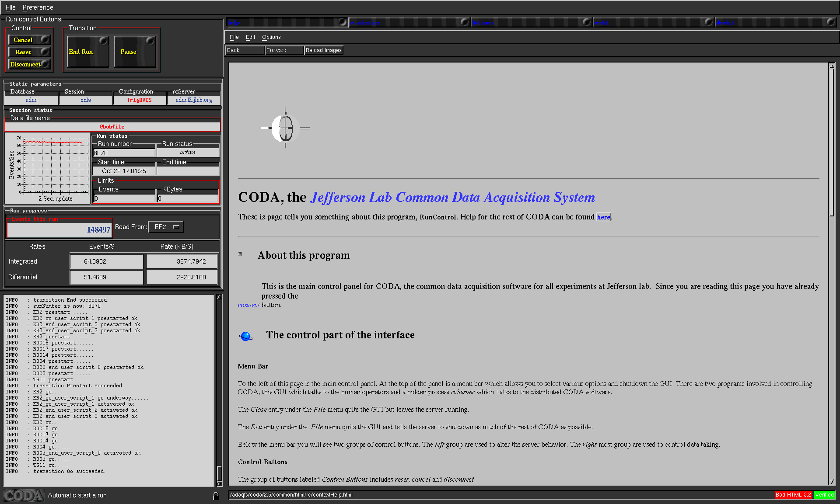The height and width of the screenshot is (504, 840).
Task: Click the data file name field @bobfile
Action: tap(112, 127)
